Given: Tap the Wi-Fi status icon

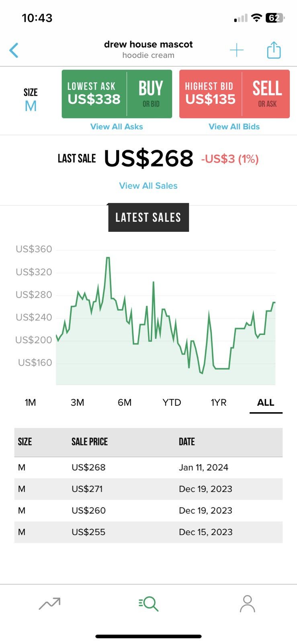Looking at the screenshot, I should 256,18.
